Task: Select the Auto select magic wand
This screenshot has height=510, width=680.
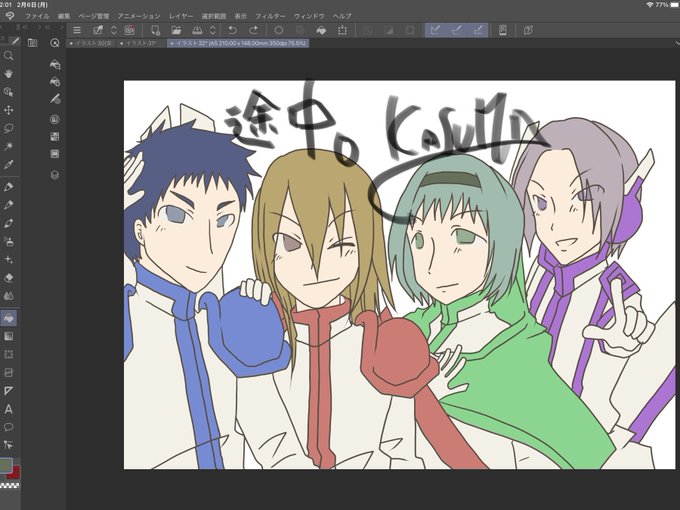Action: 8,146
